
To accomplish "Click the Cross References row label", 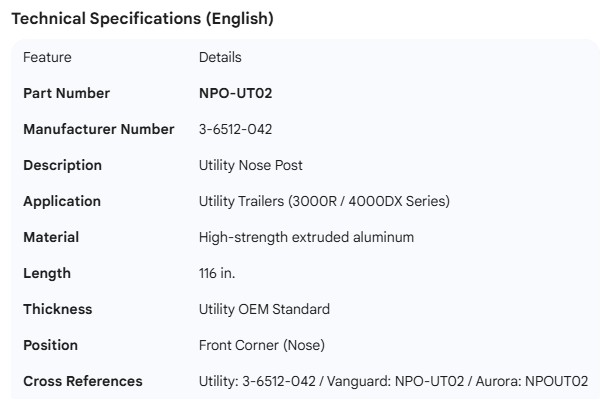I will 83,382.
